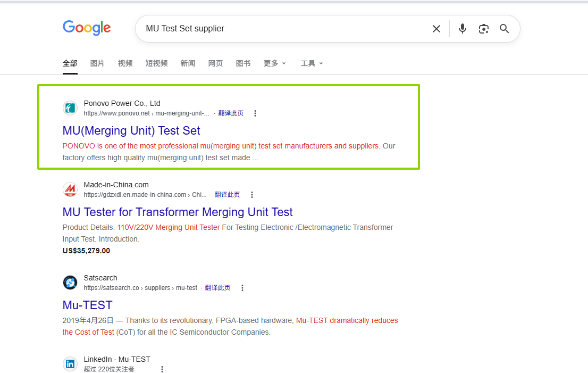Image resolution: width=588 pixels, height=373 pixels.
Task: Clear the search box with X
Action: 436,29
